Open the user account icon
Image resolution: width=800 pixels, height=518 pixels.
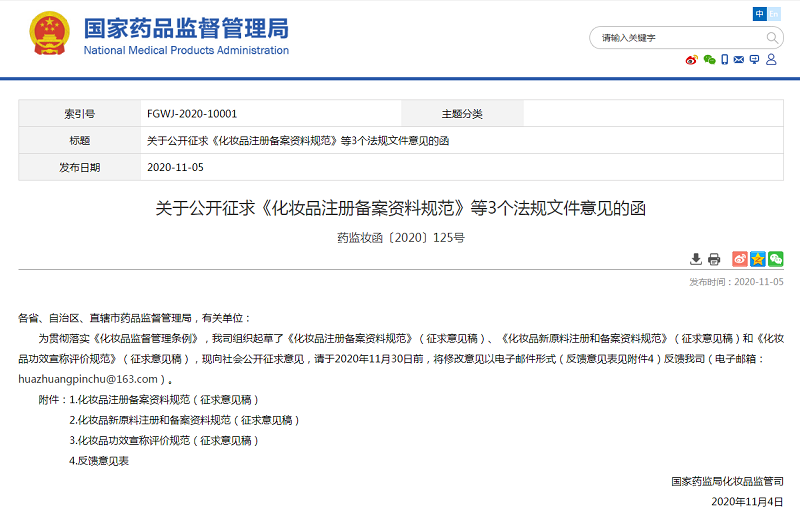click(771, 60)
